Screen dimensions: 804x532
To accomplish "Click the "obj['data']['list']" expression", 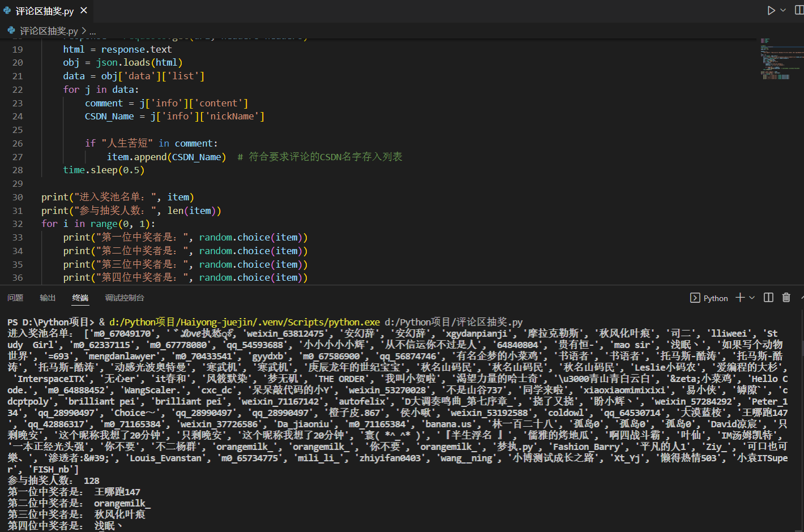I will point(153,76).
